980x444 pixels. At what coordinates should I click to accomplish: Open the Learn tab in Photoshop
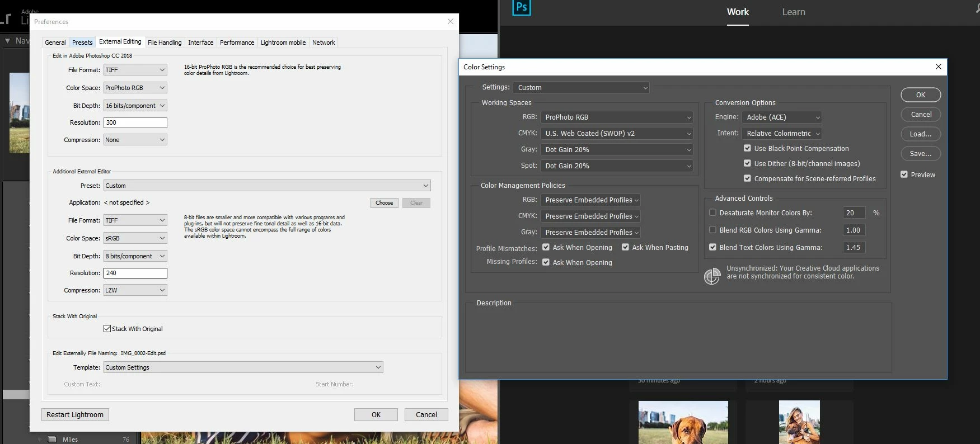tap(794, 12)
